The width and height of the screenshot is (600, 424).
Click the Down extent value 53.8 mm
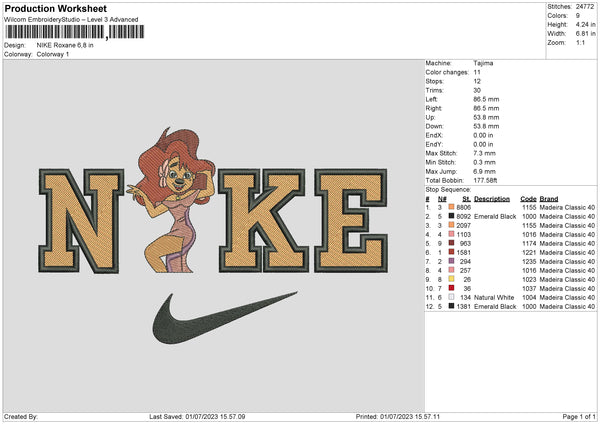[x=486, y=126]
